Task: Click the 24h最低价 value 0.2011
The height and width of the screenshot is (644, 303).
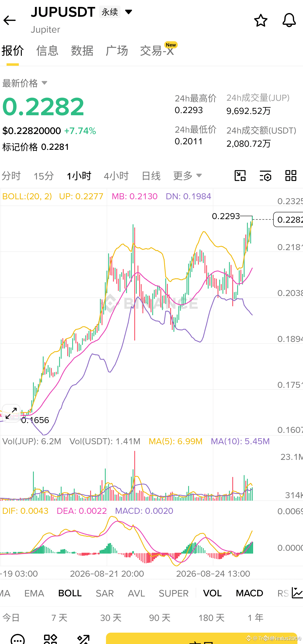Action: 189,141
